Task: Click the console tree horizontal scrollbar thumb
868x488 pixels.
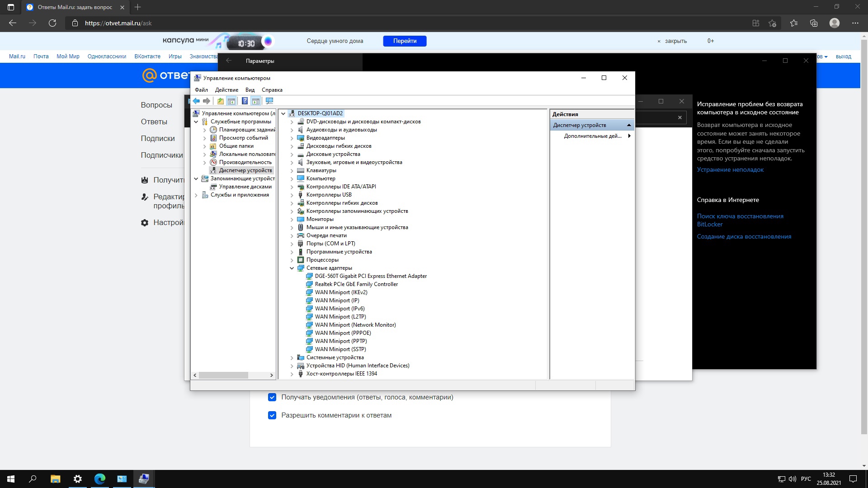Action: [x=223, y=375]
